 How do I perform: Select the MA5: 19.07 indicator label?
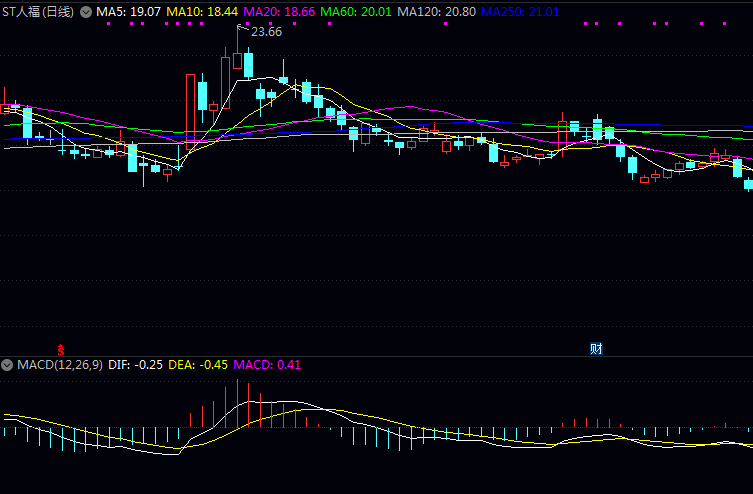128,12
